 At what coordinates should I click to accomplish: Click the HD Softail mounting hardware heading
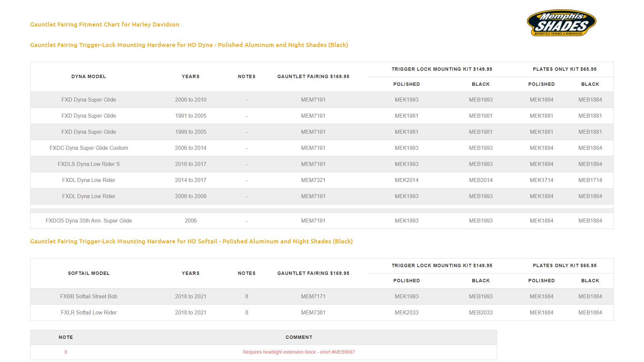point(191,241)
